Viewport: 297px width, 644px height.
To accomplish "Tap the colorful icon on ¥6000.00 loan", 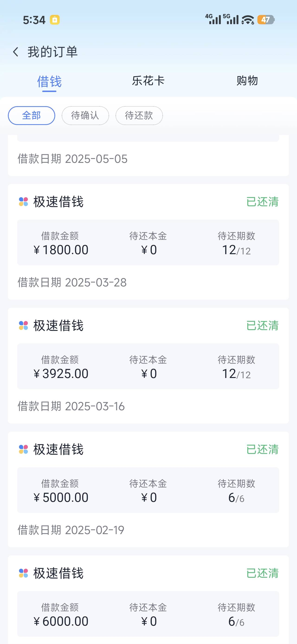I will (x=23, y=573).
